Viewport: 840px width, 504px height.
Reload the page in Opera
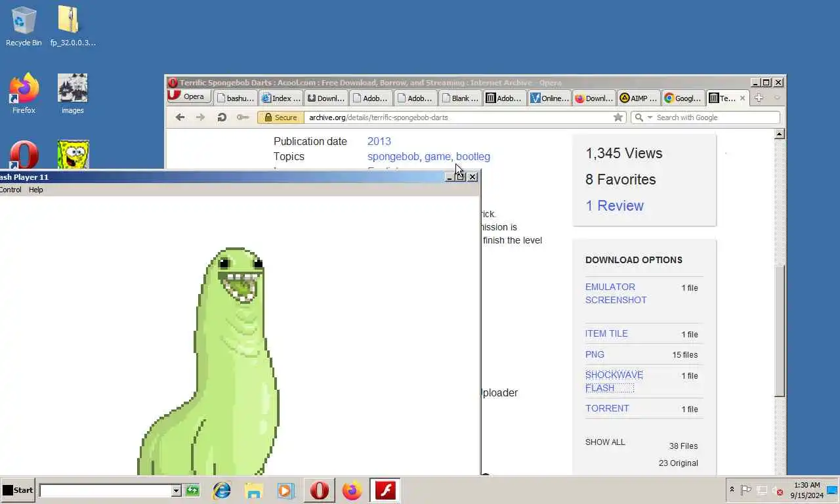pyautogui.click(x=222, y=117)
